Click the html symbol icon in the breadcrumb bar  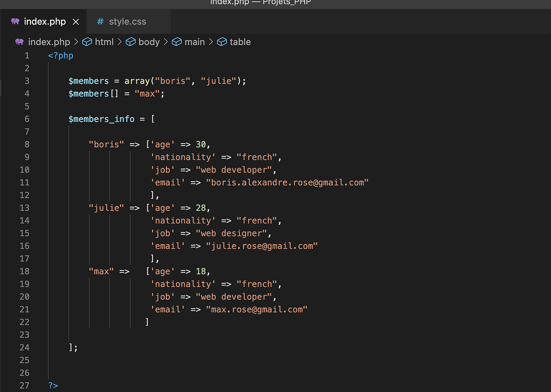click(87, 42)
